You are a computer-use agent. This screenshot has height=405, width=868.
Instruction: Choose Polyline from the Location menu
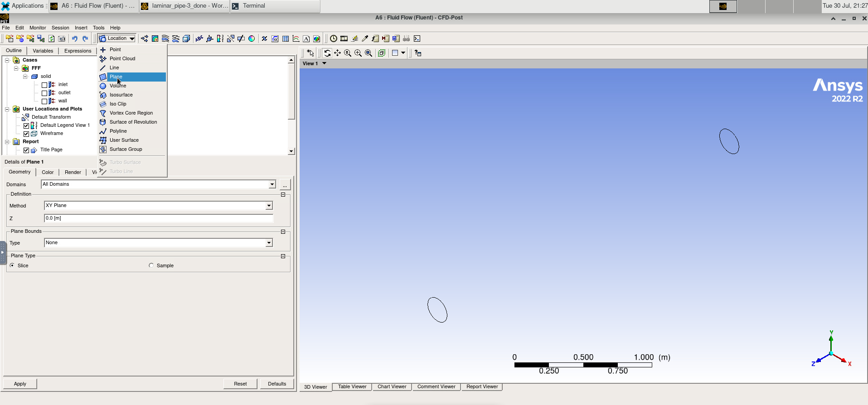(x=132, y=131)
